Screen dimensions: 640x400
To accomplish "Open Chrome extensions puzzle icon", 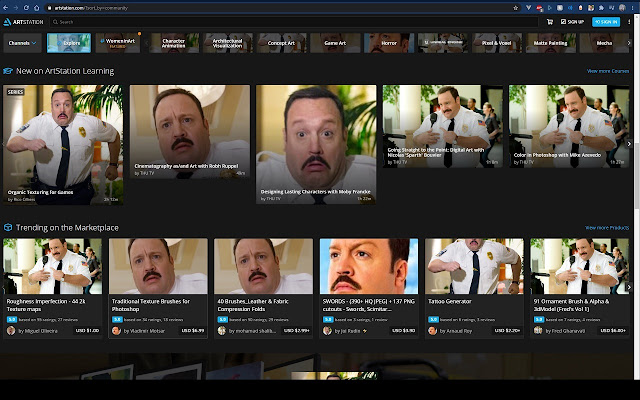I will (601, 8).
